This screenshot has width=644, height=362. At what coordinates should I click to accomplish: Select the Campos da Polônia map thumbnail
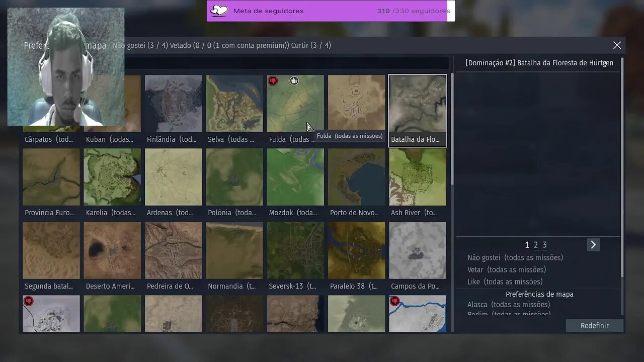418,250
